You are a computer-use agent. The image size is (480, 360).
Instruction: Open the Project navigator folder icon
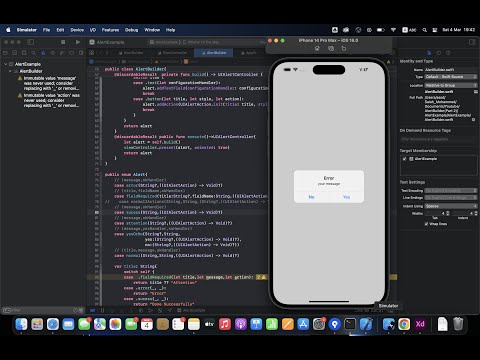pos(5,53)
